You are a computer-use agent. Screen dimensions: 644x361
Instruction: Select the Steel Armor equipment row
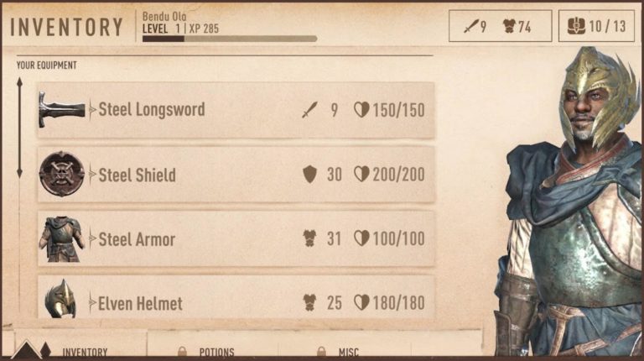coord(236,239)
